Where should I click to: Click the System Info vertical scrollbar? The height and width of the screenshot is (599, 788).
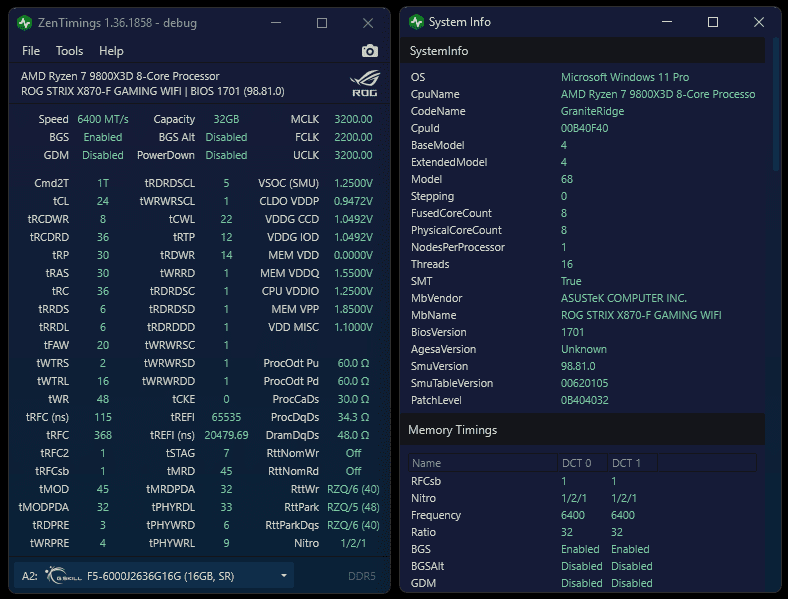pos(775,106)
